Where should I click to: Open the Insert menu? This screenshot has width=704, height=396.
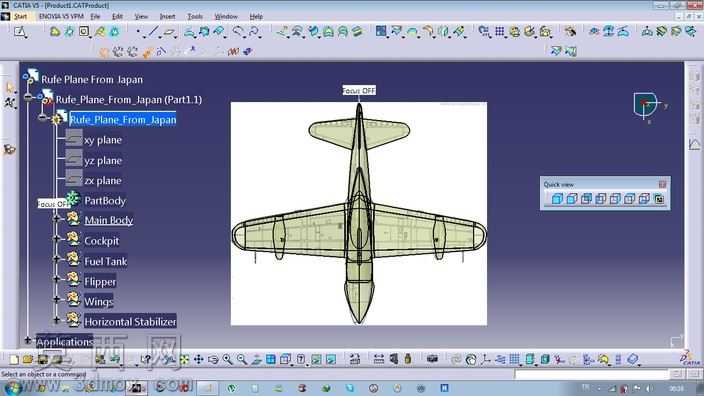click(x=167, y=16)
